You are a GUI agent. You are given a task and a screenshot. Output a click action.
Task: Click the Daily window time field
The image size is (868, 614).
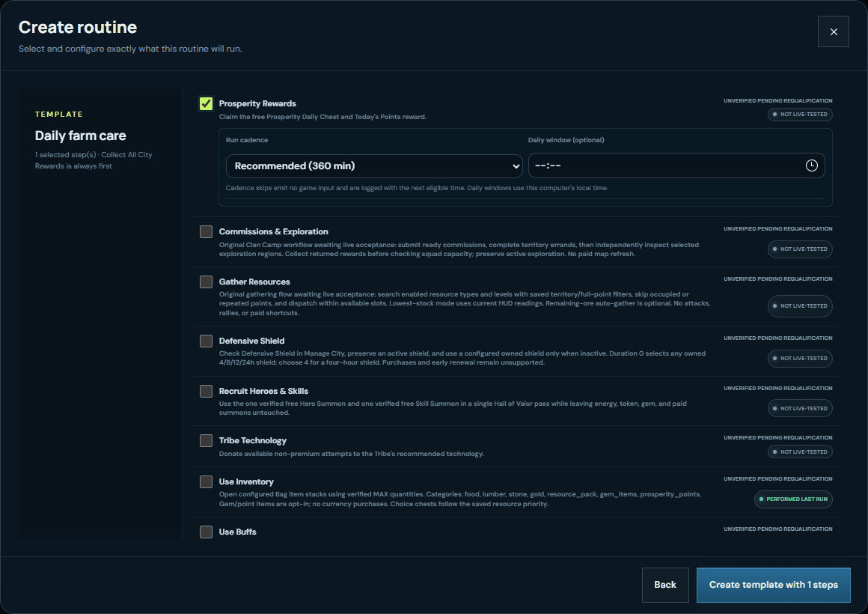point(676,165)
